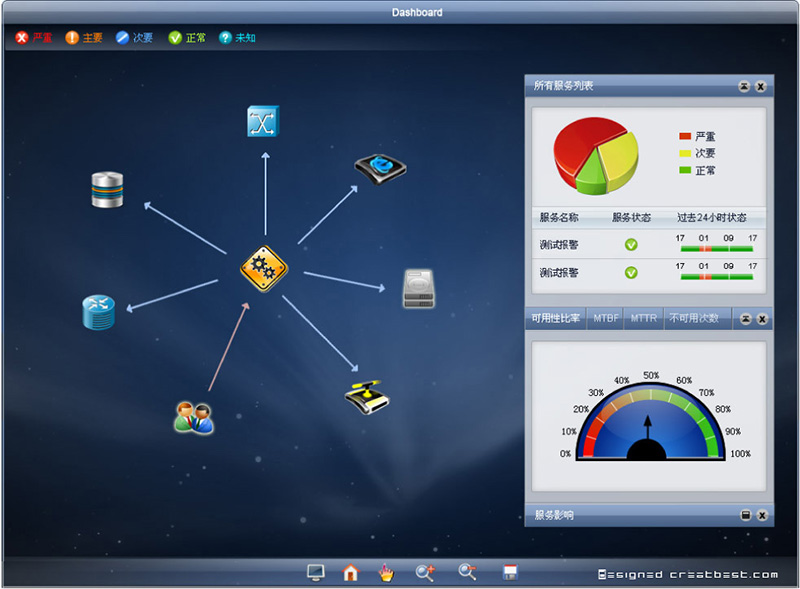Click the first 测试报警 service row name
The image size is (800, 589).
[559, 245]
